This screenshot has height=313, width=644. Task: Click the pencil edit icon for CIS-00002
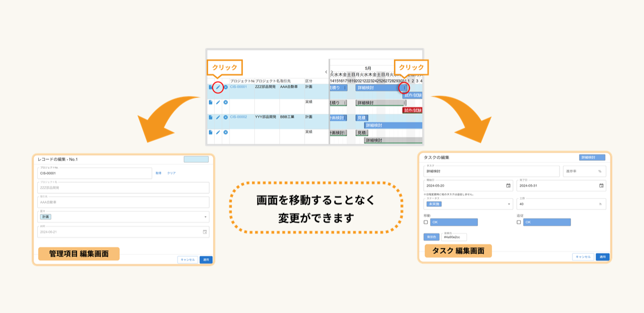[x=218, y=117]
